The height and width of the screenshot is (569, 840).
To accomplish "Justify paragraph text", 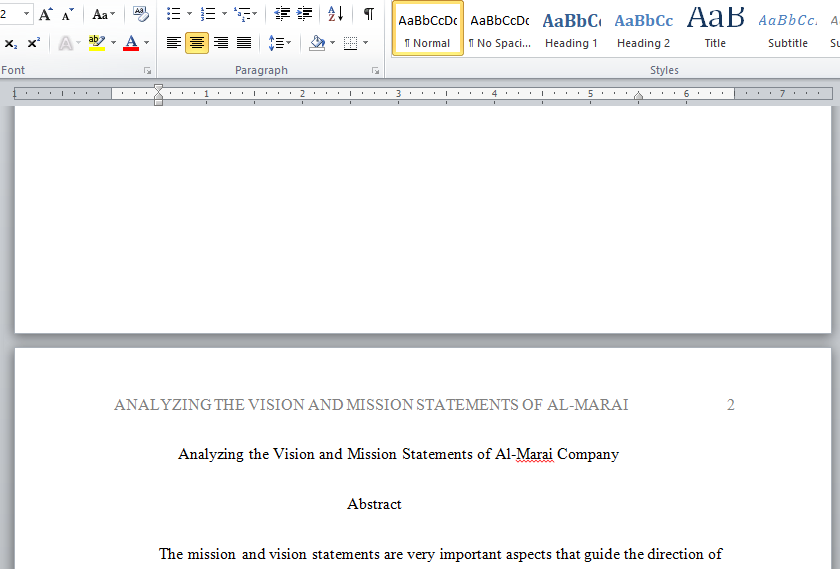I will (244, 43).
